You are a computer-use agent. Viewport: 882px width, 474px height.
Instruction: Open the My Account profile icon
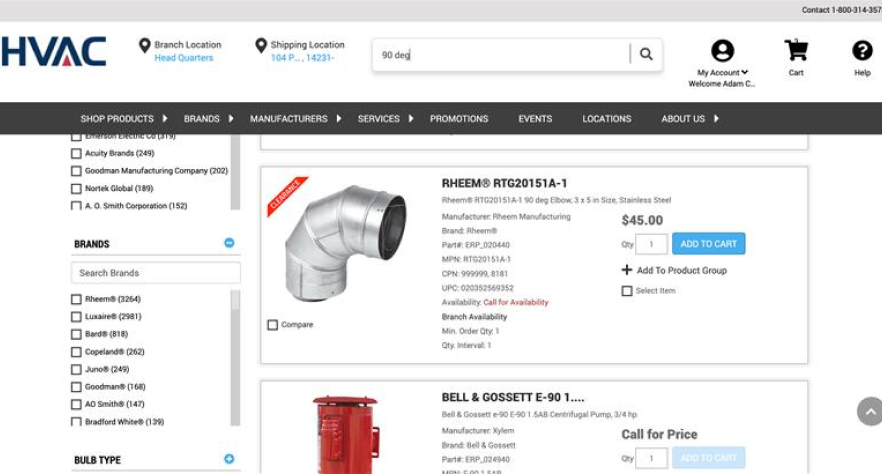[x=722, y=51]
